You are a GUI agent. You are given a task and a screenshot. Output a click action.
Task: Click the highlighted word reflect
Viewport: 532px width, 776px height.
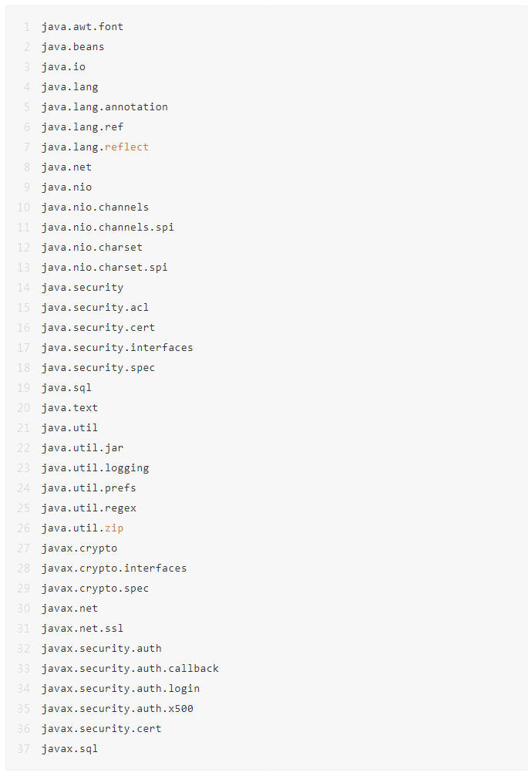point(126,147)
